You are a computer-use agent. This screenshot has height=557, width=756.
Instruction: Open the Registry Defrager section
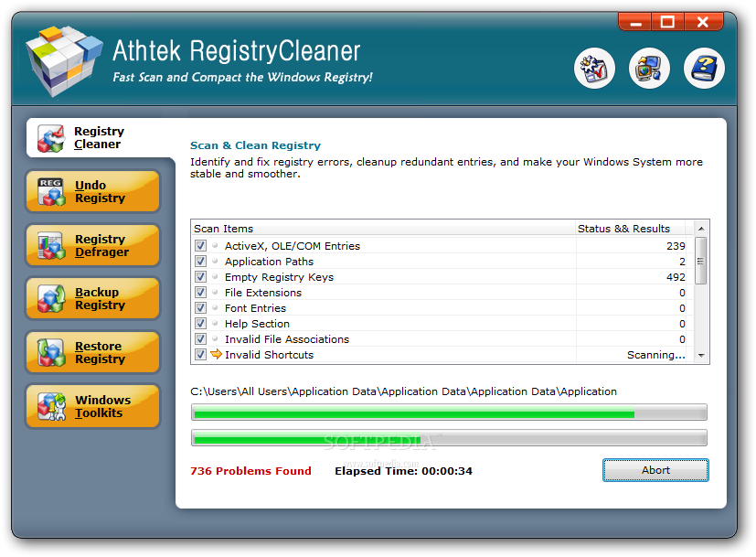tap(92, 245)
